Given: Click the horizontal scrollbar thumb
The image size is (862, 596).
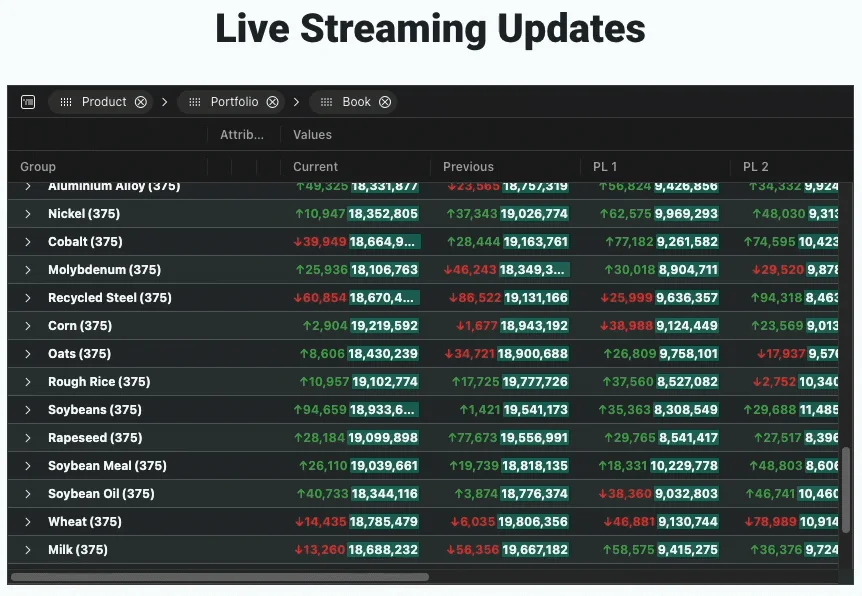Looking at the screenshot, I should [220, 577].
